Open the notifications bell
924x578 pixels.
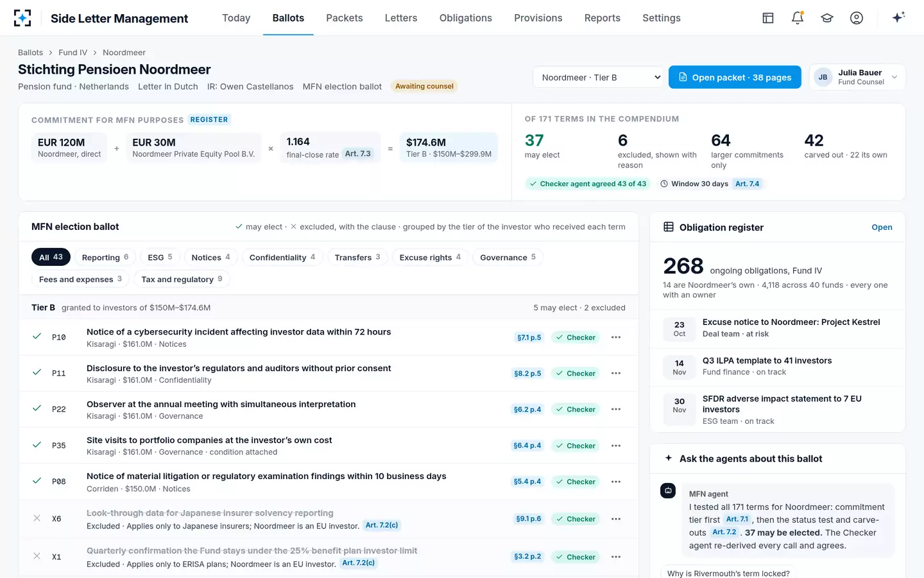(798, 18)
